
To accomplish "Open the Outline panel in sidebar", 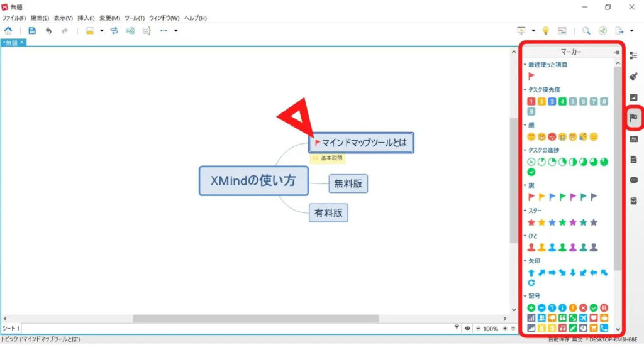I will click(633, 55).
